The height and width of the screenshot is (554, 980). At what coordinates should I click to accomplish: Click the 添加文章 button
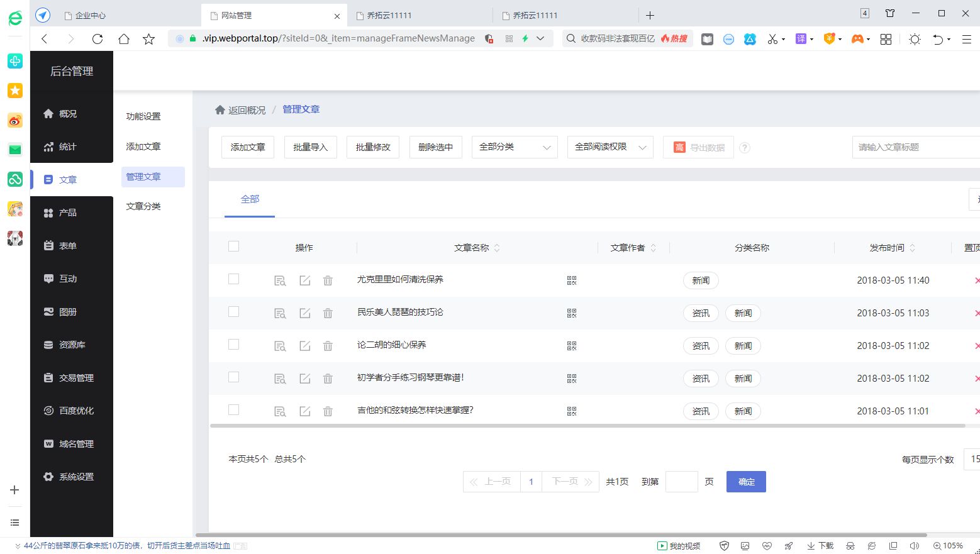click(x=247, y=147)
